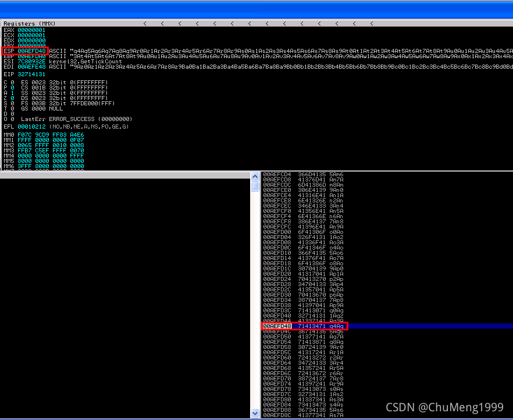513x420 pixels.
Task: Click the stack pane scroll-up arrow
Action: (x=255, y=177)
